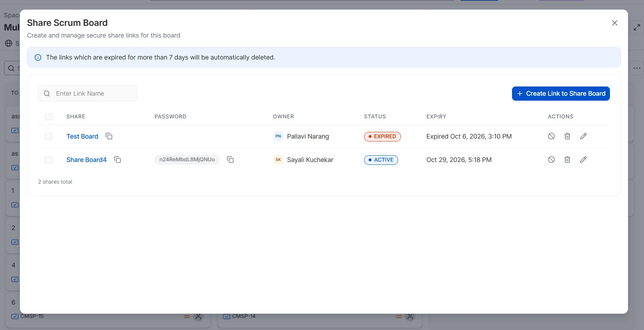This screenshot has width=644, height=330.
Task: Edit the Share Board4 link
Action: [583, 160]
